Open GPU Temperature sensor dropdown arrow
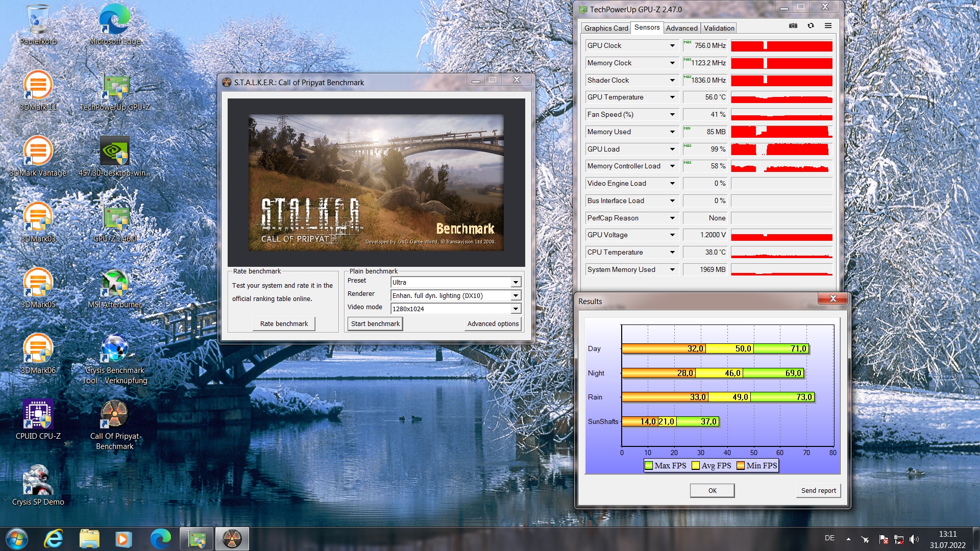Screen dimensions: 980x551 (x=672, y=97)
